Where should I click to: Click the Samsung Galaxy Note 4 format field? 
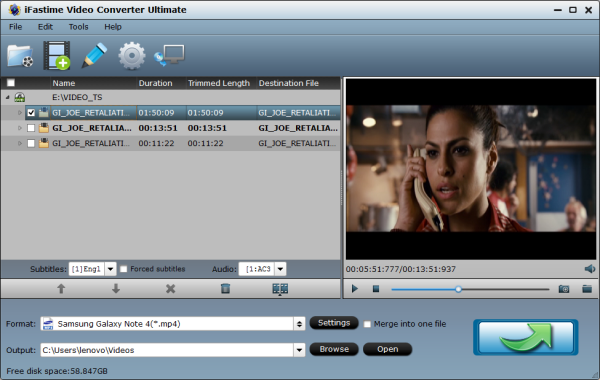[x=167, y=324]
